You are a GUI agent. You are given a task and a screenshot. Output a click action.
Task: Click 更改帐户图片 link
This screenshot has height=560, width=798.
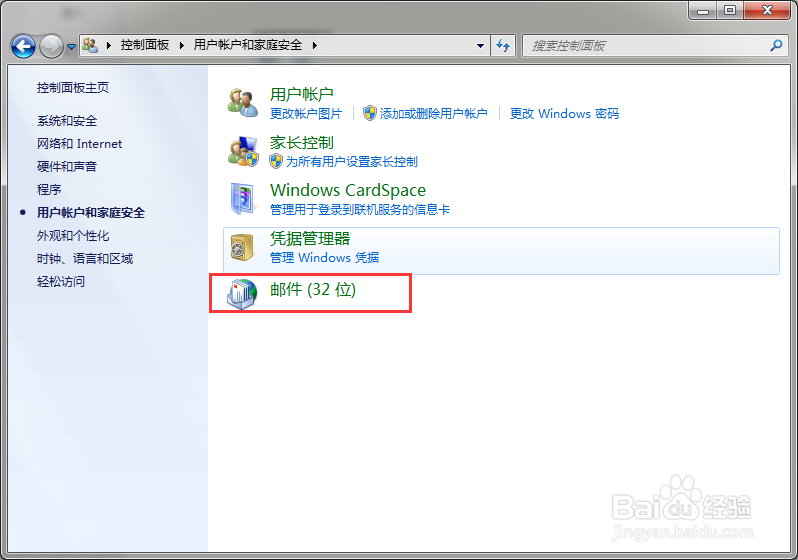tap(306, 114)
